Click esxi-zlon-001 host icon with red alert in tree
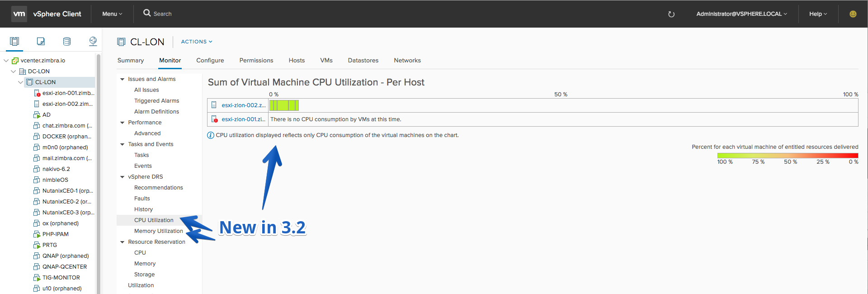The width and height of the screenshot is (868, 294). pyautogui.click(x=37, y=93)
